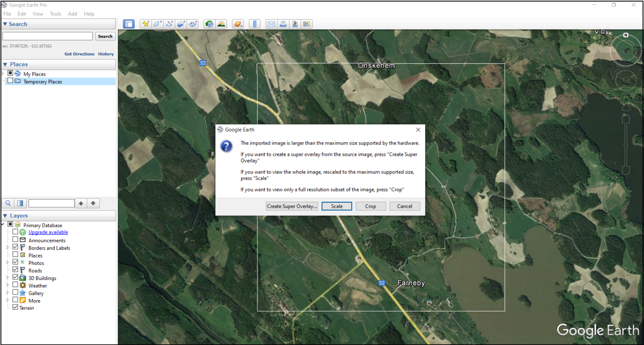
Task: Click the 3D Buildings layer icon
Action: (23, 278)
